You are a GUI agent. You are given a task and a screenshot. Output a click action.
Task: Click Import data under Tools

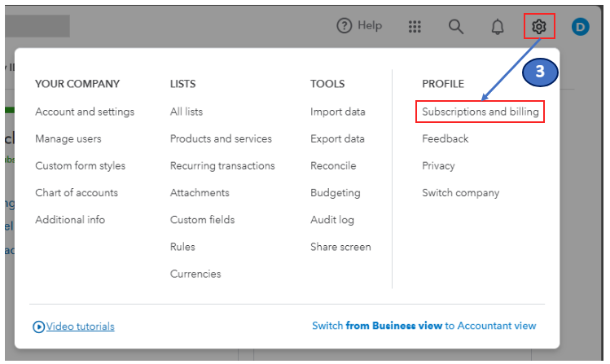point(337,112)
